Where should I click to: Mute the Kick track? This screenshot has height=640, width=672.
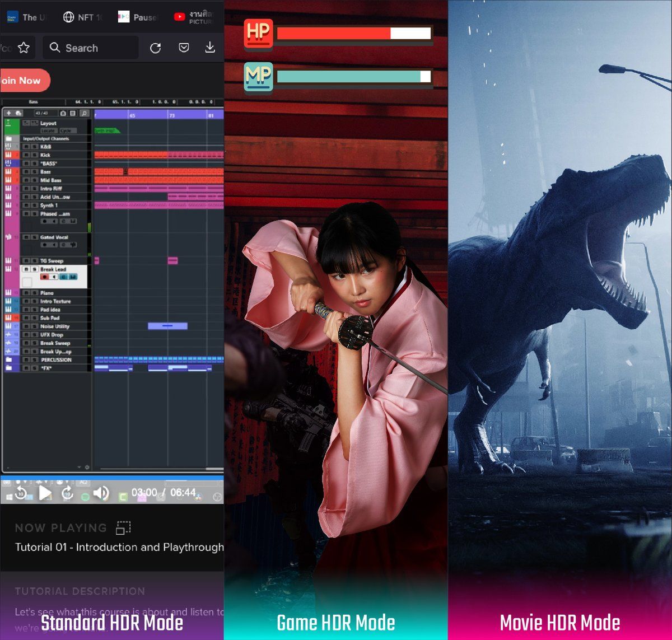tap(26, 155)
